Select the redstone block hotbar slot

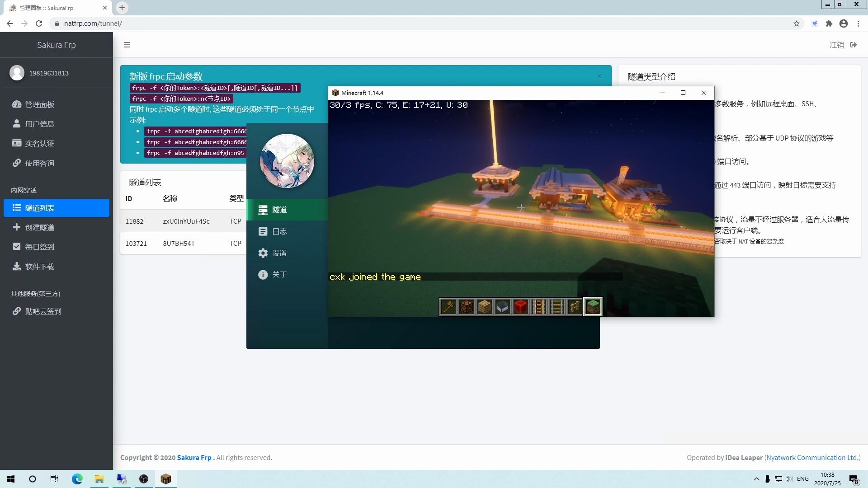point(520,307)
